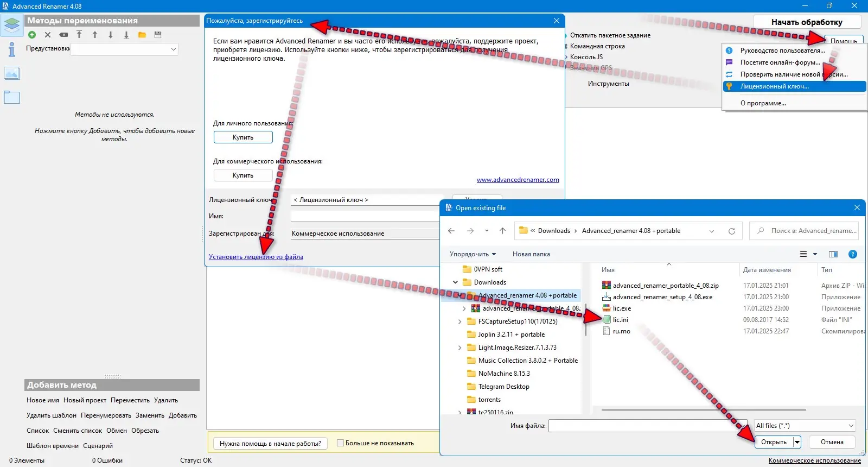Open the view options dropdown arrow

tap(815, 254)
